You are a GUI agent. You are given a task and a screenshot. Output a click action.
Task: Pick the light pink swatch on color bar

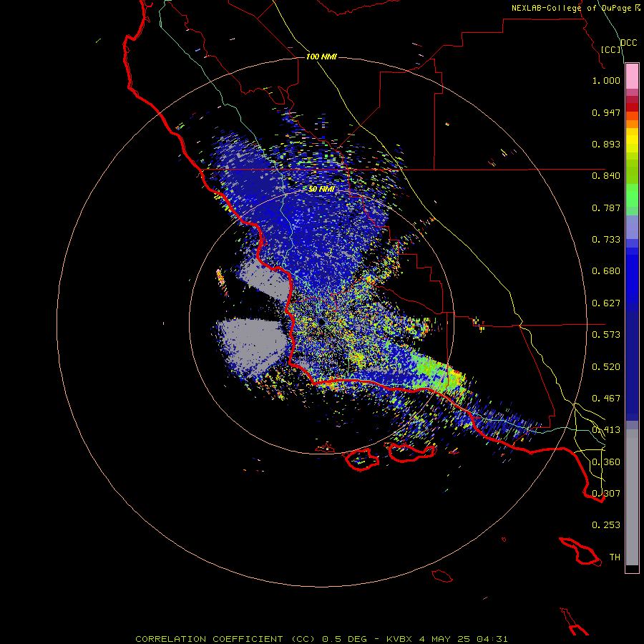[x=632, y=77]
